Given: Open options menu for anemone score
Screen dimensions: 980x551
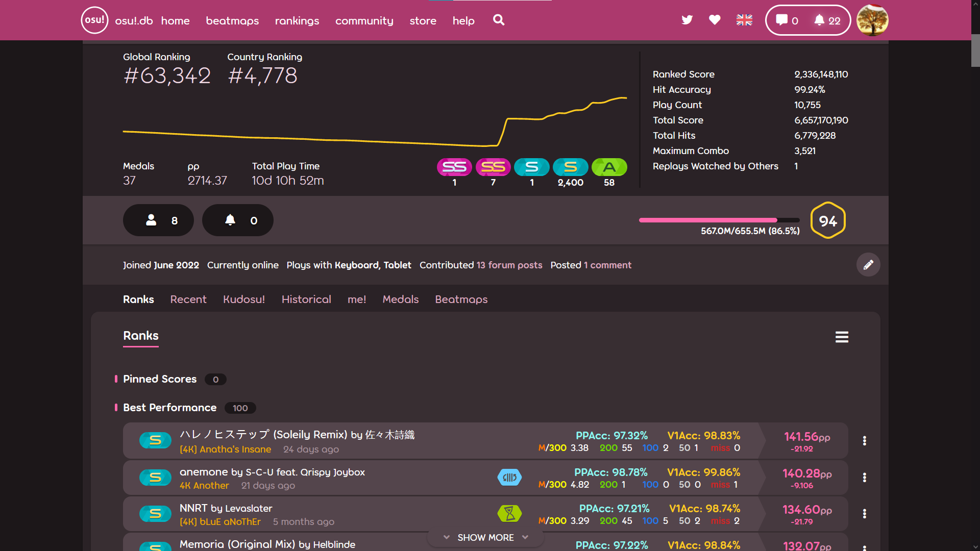Looking at the screenshot, I should click(x=864, y=478).
